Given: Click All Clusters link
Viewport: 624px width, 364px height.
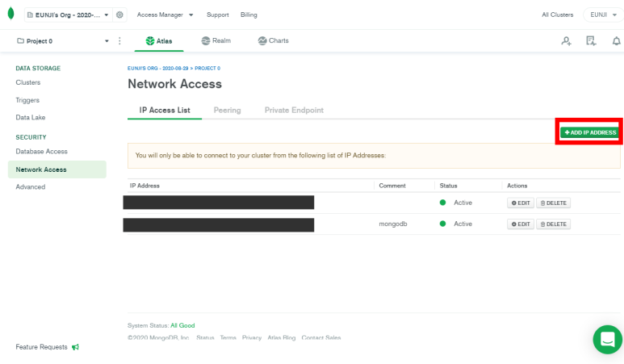Looking at the screenshot, I should point(558,15).
